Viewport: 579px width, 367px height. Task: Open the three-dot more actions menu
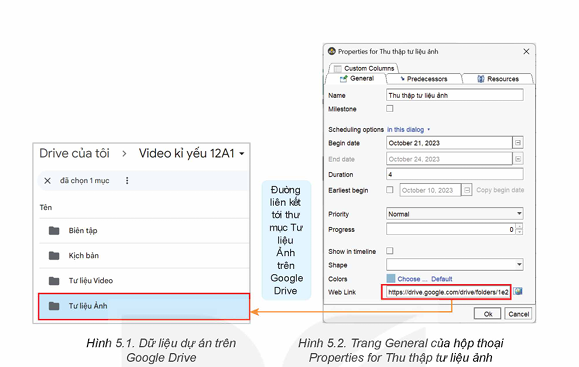[x=127, y=181]
